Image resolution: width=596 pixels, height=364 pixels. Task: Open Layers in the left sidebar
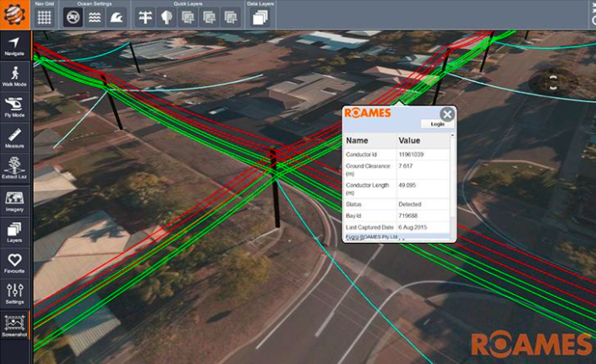pos(14,231)
